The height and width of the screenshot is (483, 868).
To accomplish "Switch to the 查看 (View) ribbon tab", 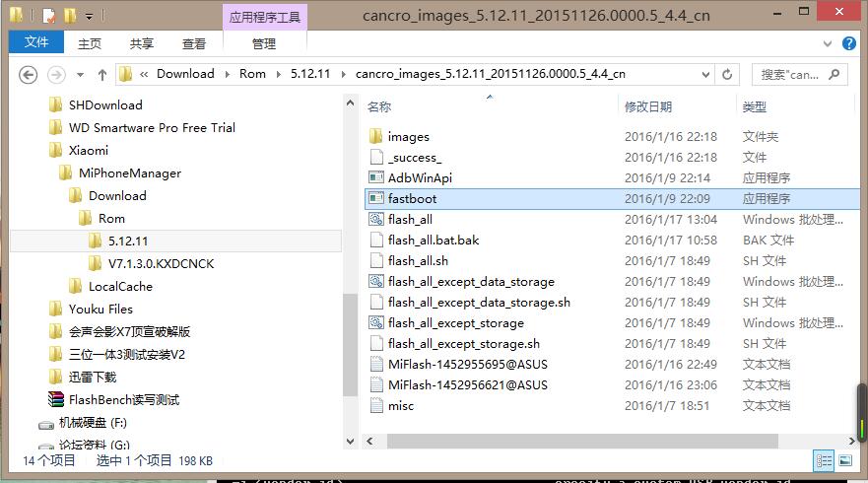I will tap(194, 43).
